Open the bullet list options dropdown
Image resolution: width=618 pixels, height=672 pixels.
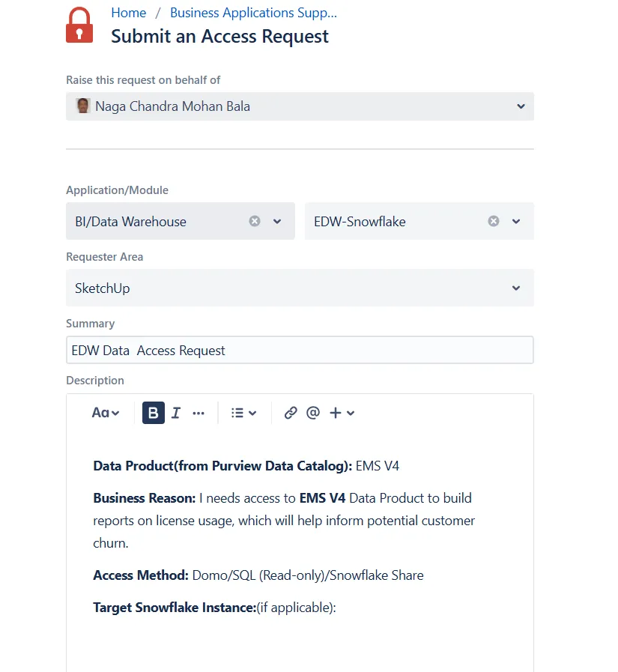tap(243, 413)
